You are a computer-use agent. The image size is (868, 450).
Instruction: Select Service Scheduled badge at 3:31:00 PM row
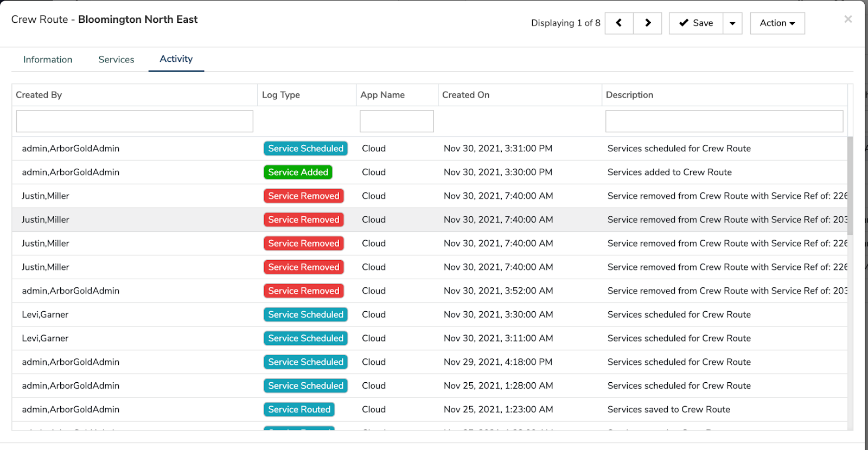(x=305, y=149)
